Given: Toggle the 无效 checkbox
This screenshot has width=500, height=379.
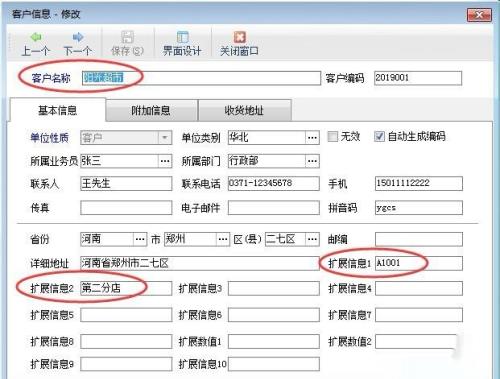Looking at the screenshot, I should (333, 136).
